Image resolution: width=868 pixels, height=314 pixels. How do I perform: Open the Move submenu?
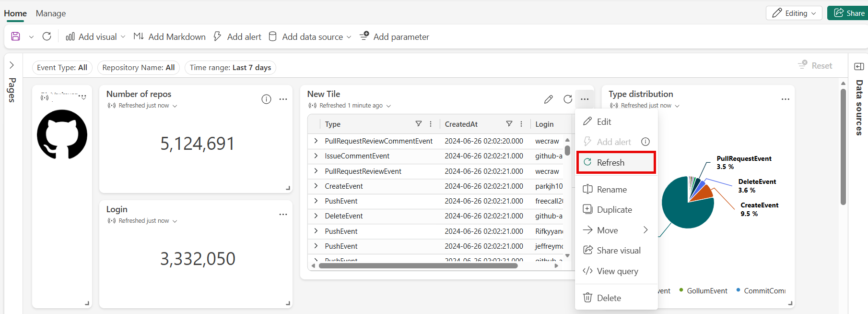click(616, 230)
